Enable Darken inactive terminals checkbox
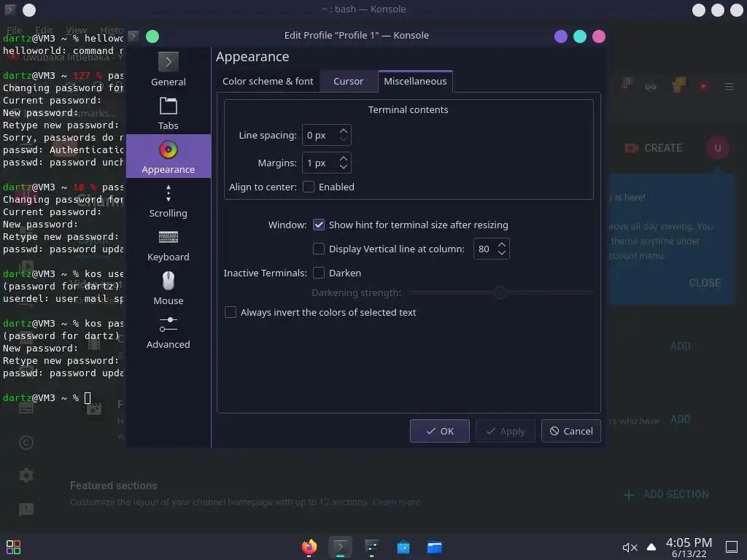This screenshot has height=560, width=747. pos(319,273)
